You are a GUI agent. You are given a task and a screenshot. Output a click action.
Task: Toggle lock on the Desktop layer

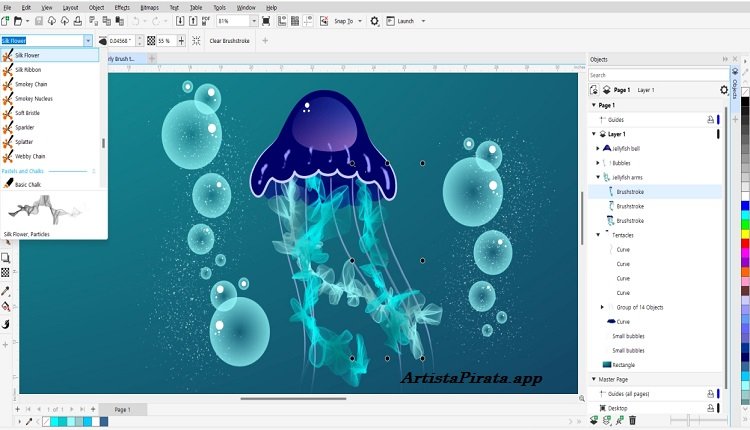click(x=711, y=408)
